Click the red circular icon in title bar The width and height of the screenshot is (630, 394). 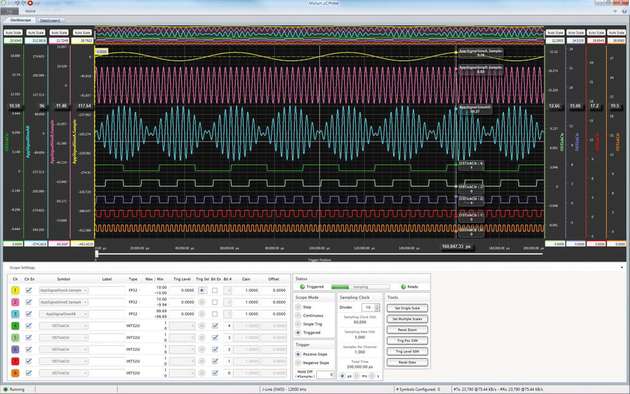pyautogui.click(x=30, y=3)
